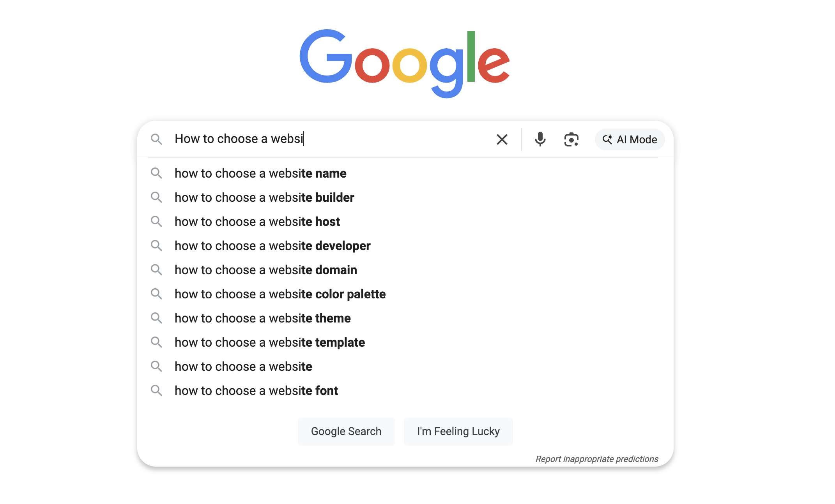Image resolution: width=835 pixels, height=504 pixels.
Task: Click the I'm Feeling Lucky button
Action: (x=458, y=431)
